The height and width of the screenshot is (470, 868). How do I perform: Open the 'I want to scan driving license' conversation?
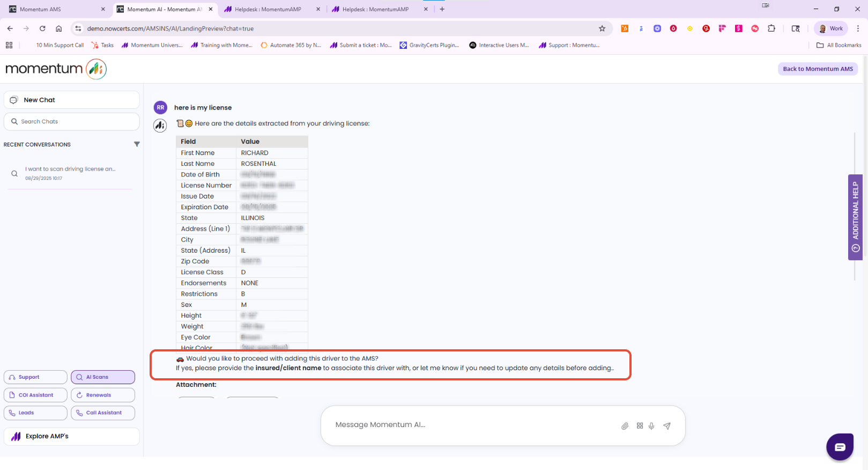pyautogui.click(x=70, y=173)
